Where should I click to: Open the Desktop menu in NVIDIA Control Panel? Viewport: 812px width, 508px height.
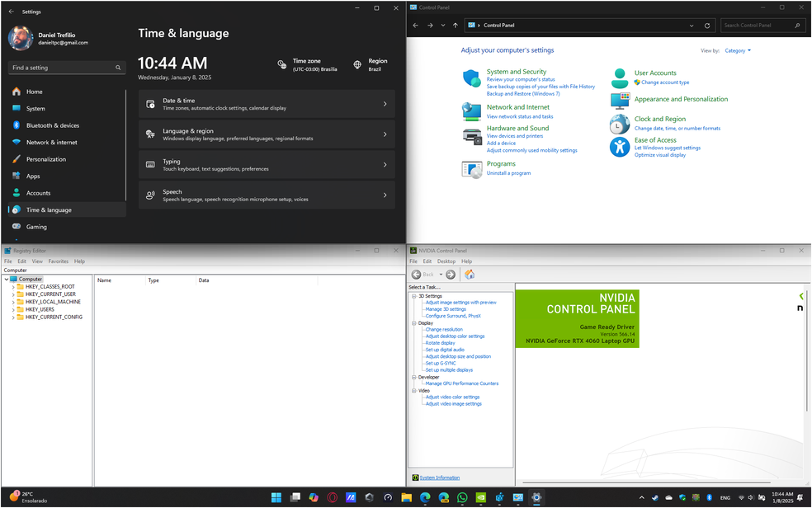coord(446,261)
